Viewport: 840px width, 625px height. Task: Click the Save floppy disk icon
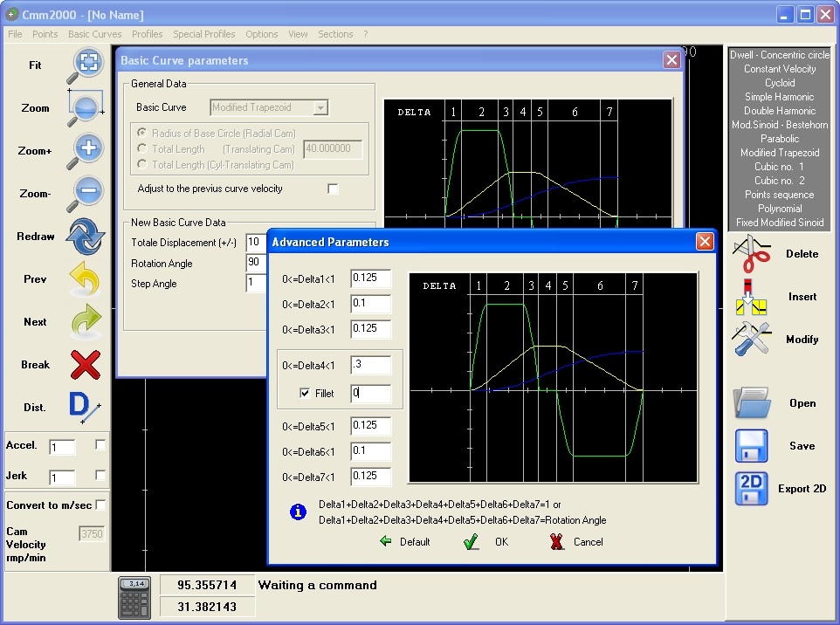click(x=752, y=445)
